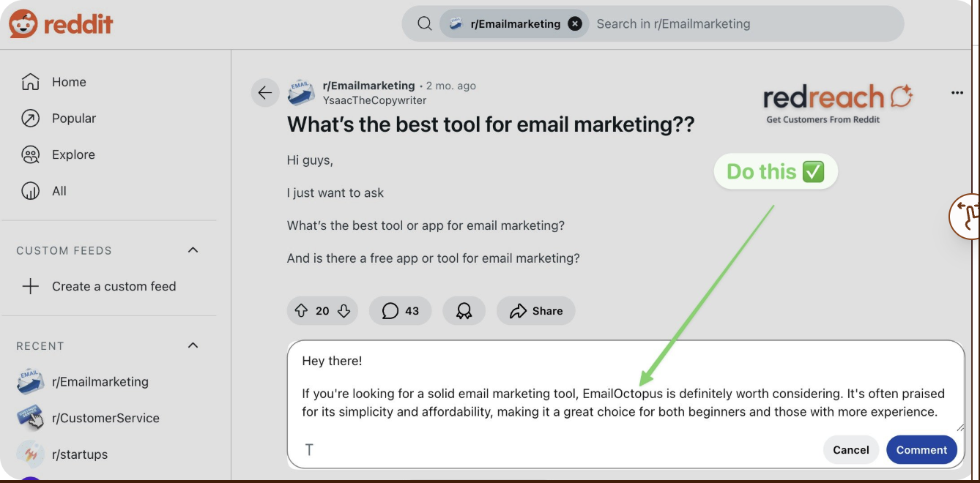Collapse the Recent section

[x=193, y=345]
